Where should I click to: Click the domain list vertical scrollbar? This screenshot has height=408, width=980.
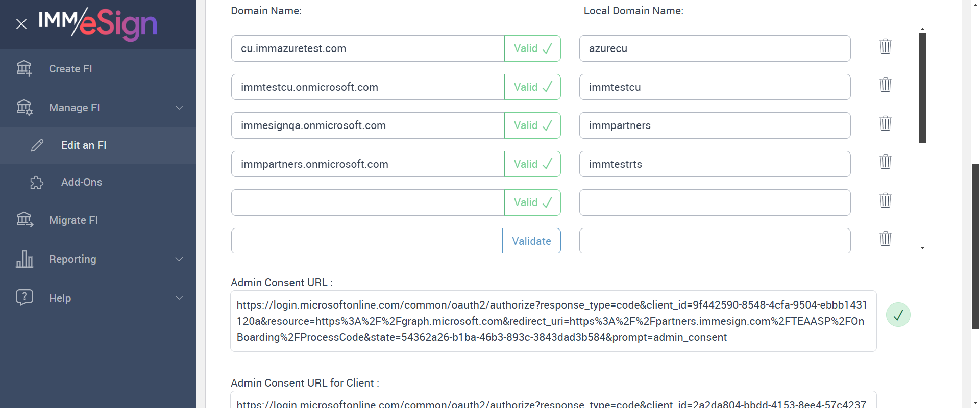coord(922,88)
